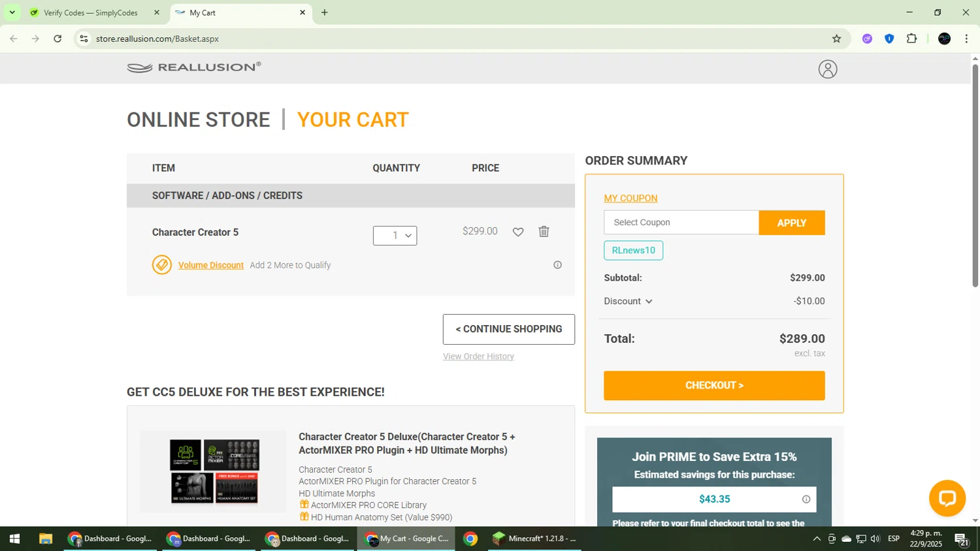Switch to Verify Codes — SimplyCodes tab
980x551 pixels.
[91, 12]
